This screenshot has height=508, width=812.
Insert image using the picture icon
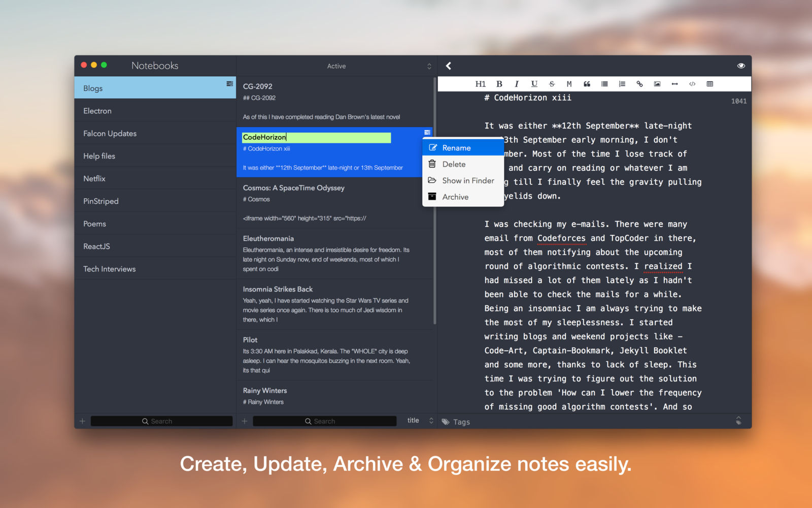tap(657, 84)
